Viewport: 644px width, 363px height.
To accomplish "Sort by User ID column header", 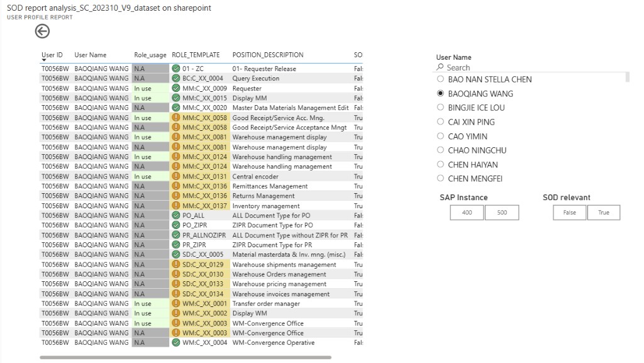I will [x=52, y=55].
